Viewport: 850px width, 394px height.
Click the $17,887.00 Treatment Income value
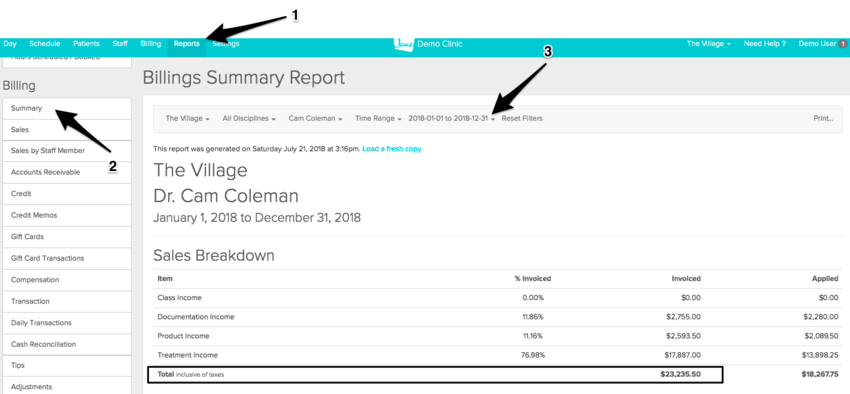pyautogui.click(x=681, y=355)
